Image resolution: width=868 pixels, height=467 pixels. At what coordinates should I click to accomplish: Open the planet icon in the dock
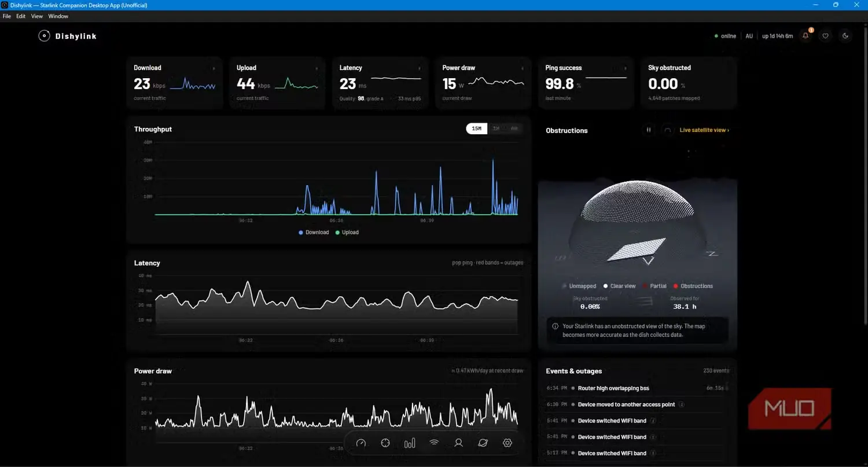point(483,443)
